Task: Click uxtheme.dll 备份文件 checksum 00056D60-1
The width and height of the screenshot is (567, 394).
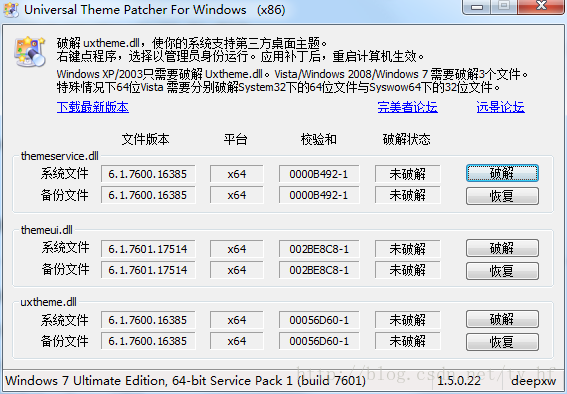Action: [319, 341]
